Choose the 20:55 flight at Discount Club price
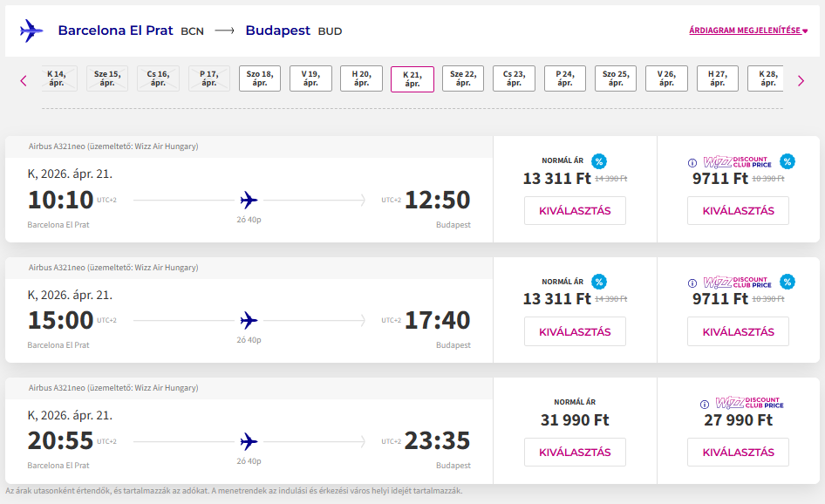Screen dimensions: 825x504 (x=738, y=452)
